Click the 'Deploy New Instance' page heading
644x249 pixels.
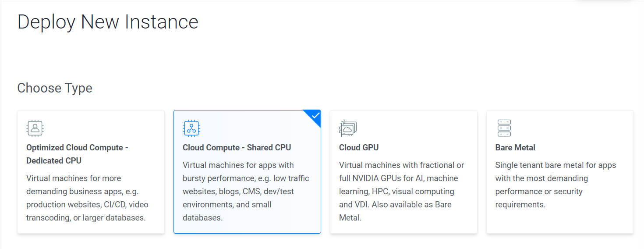[108, 22]
